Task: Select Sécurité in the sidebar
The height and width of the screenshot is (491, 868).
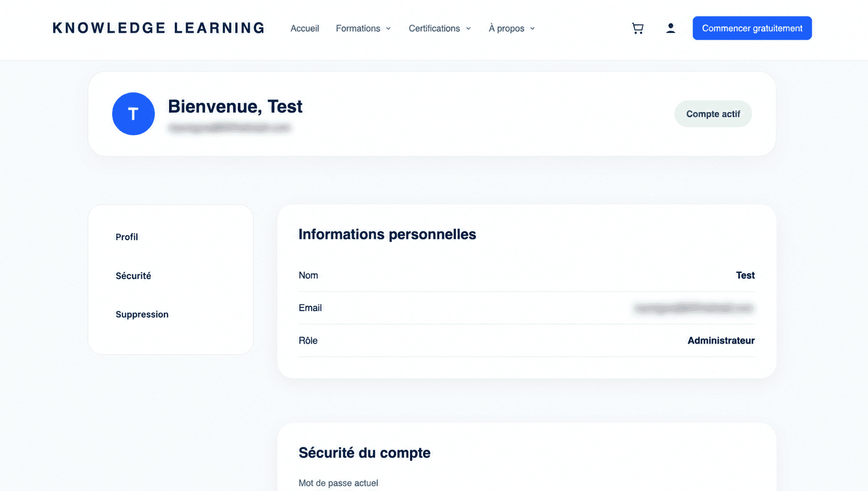Action: click(x=133, y=276)
